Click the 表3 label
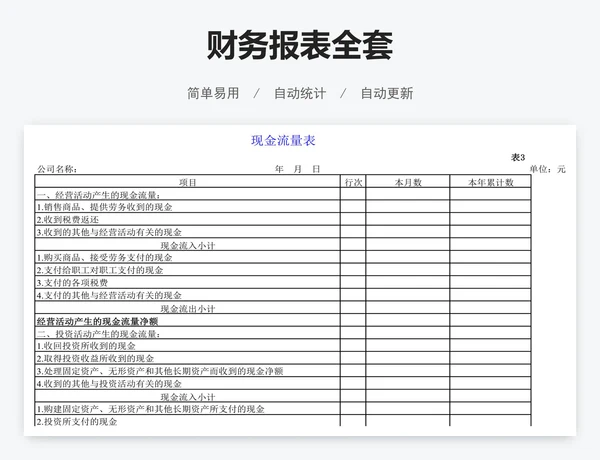Viewport: 600px width, 460px height. click(x=518, y=157)
